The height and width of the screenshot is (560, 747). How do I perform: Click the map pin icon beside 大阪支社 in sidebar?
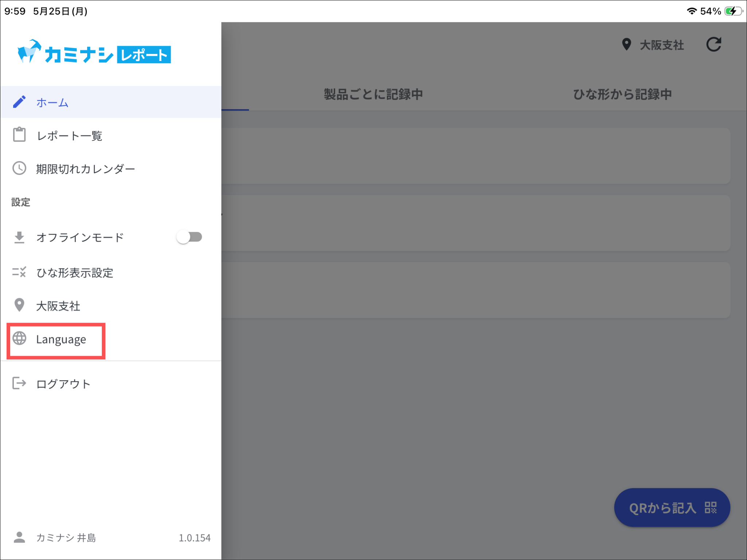tap(19, 305)
